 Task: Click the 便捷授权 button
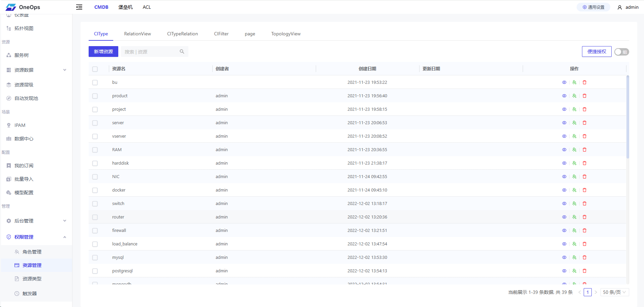596,52
